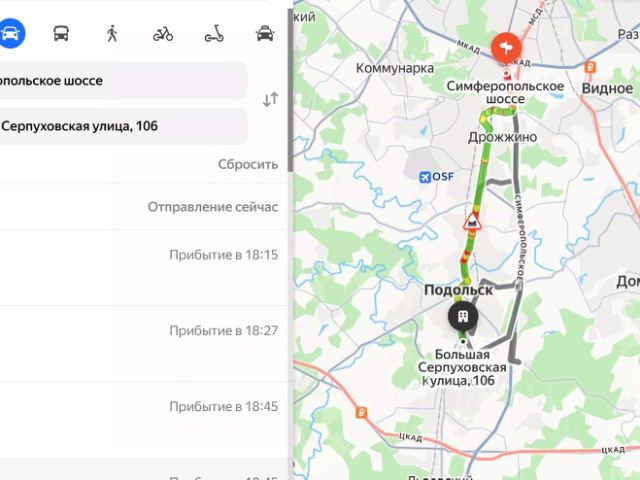Viewport: 640px width, 480px height.
Task: Select the car route mode icon
Action: [x=11, y=33]
